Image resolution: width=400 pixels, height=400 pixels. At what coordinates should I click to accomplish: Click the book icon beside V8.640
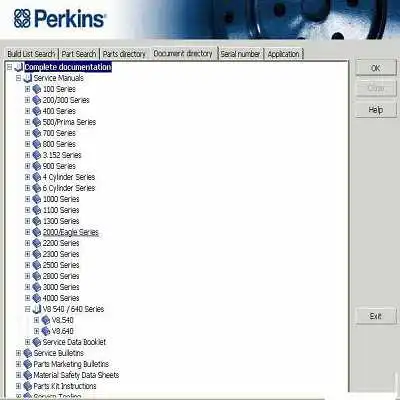46,331
